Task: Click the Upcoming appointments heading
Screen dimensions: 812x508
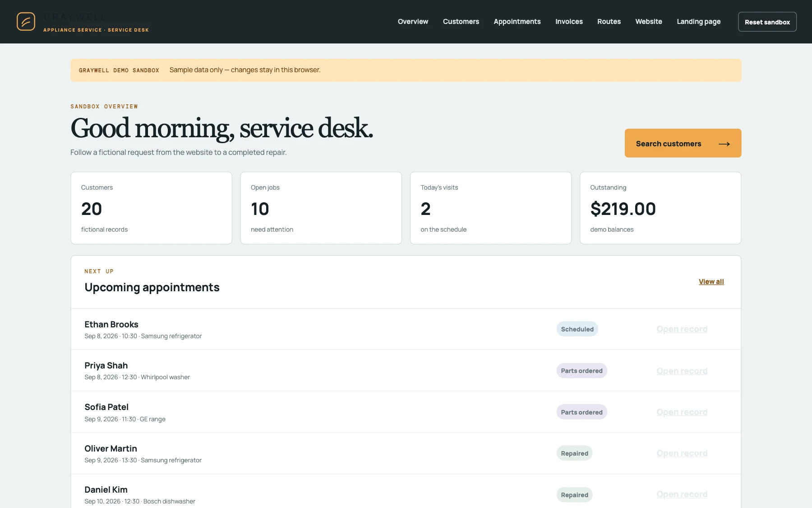Action: pos(152,288)
